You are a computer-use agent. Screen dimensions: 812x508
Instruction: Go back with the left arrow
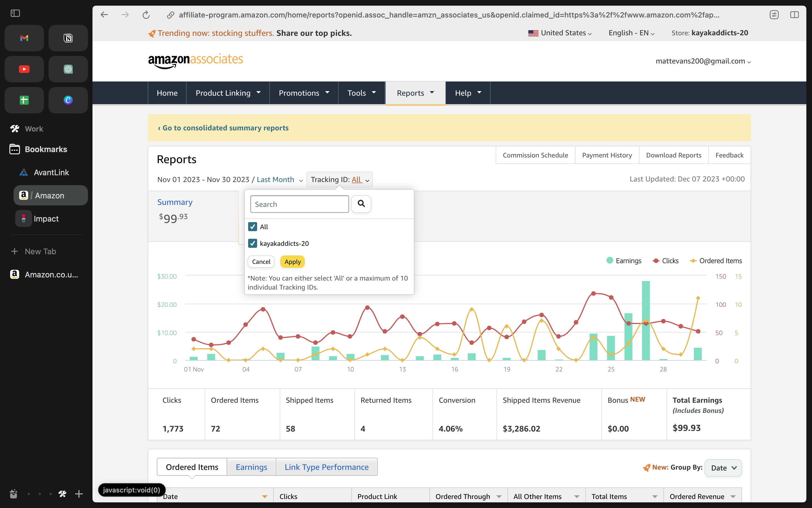tap(104, 14)
